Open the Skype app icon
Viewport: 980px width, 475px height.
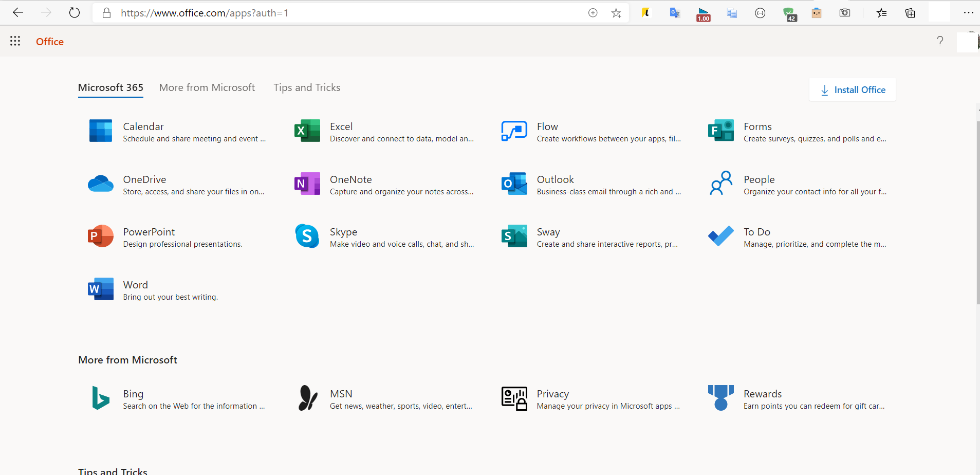point(307,236)
